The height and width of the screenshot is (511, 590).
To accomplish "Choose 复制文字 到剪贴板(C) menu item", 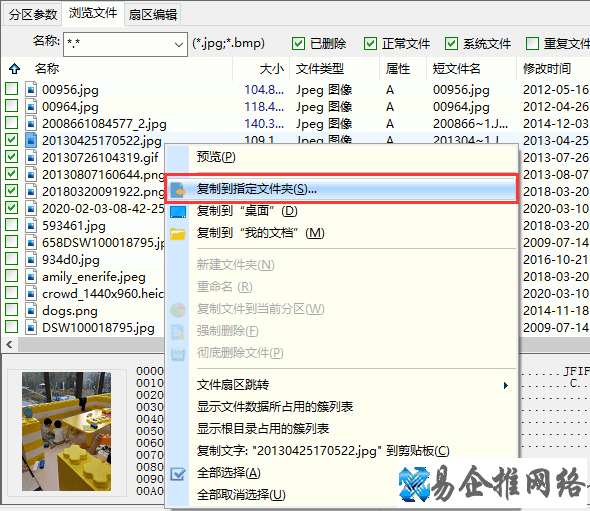I will point(341,451).
